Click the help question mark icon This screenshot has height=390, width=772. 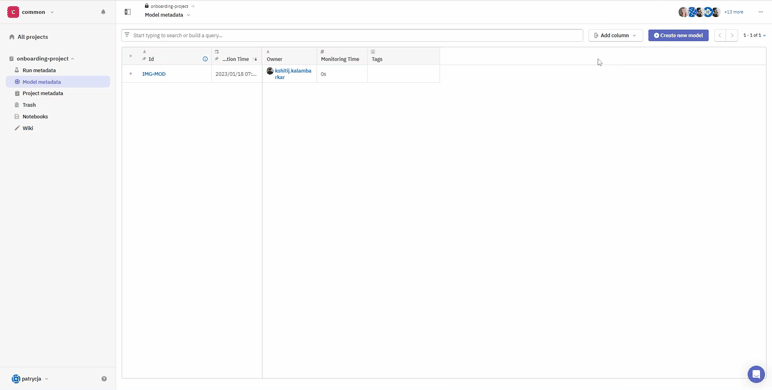pyautogui.click(x=104, y=379)
